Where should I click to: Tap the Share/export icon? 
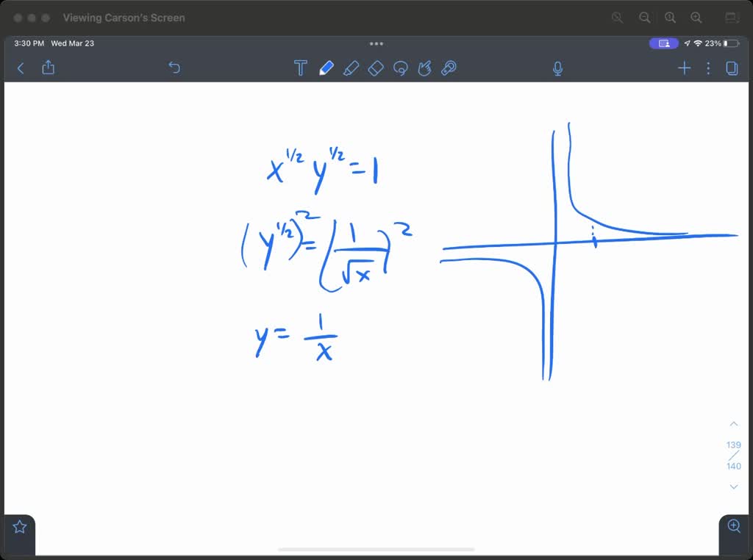48,68
